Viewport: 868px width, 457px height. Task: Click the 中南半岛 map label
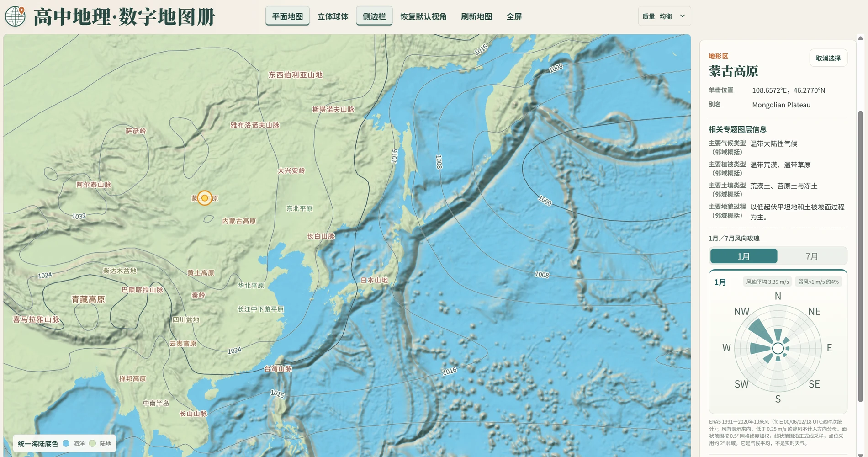[156, 403]
